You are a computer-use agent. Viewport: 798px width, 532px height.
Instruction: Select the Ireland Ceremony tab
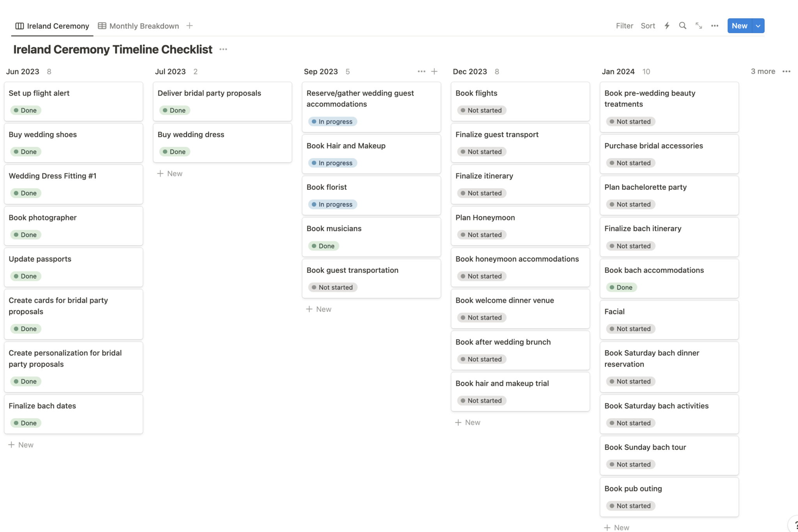click(57, 26)
